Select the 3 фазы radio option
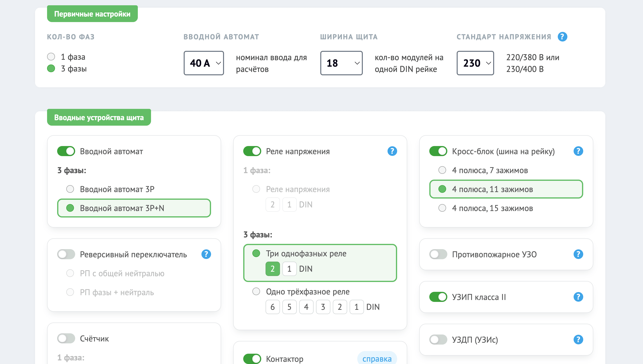This screenshot has height=364, width=643. [51, 69]
